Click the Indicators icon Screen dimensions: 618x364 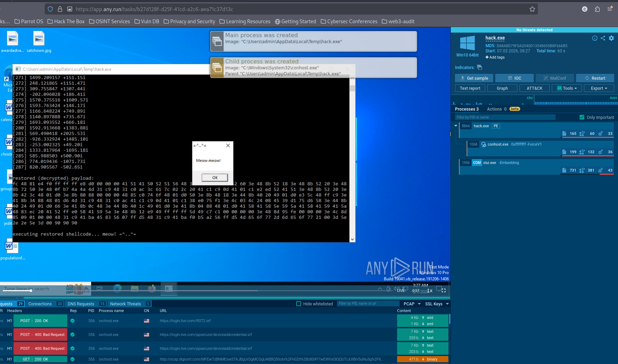(480, 68)
